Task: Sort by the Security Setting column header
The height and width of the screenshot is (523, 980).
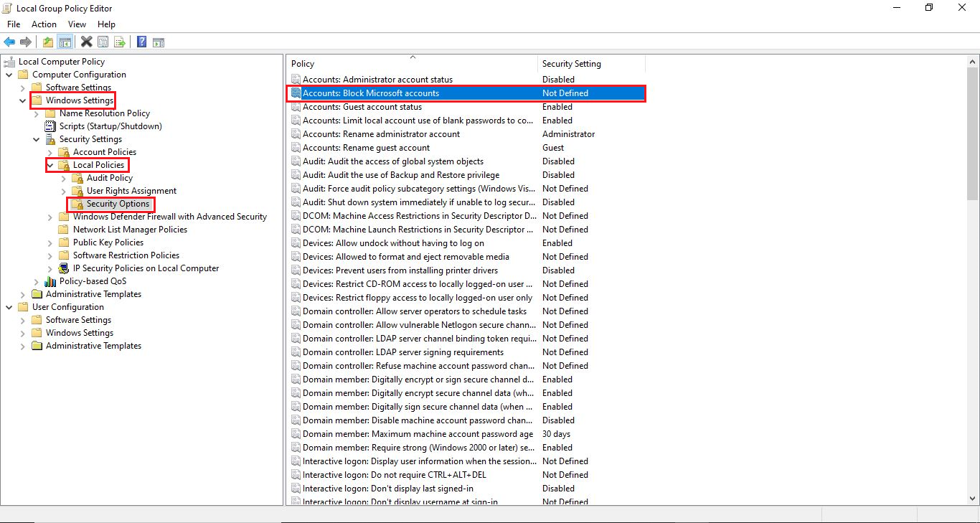Action: (590, 64)
